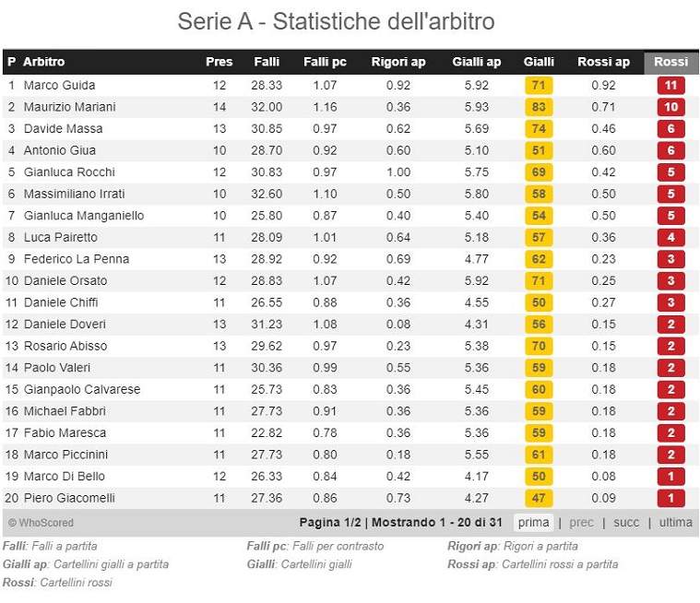
Task: Click Piero Giacomelli's yellow badge 47
Action: pos(539,498)
